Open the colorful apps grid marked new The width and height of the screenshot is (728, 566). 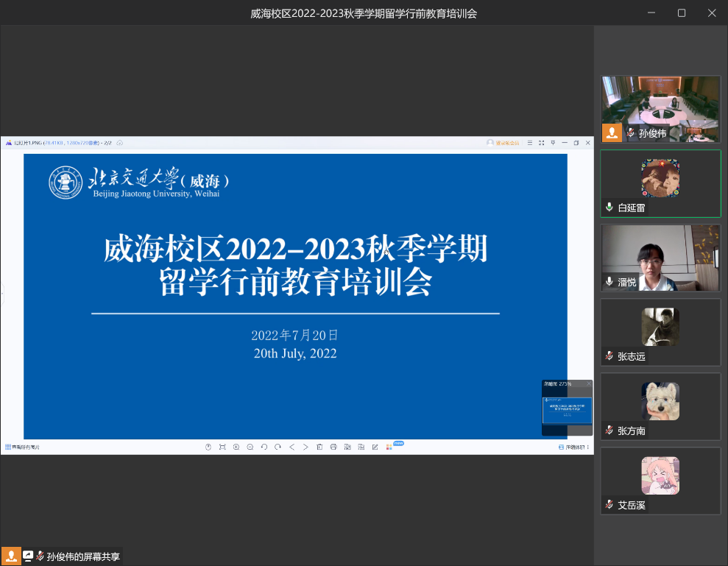click(x=389, y=447)
